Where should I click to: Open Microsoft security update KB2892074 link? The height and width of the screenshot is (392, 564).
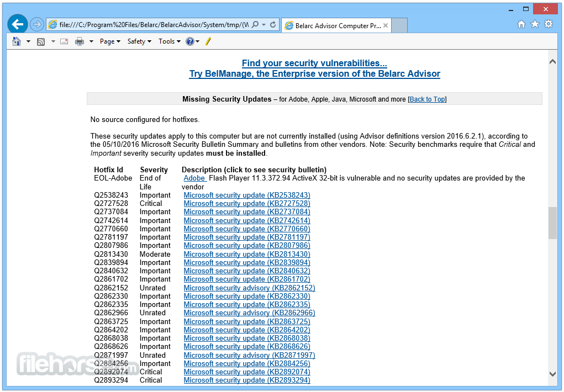click(x=247, y=372)
